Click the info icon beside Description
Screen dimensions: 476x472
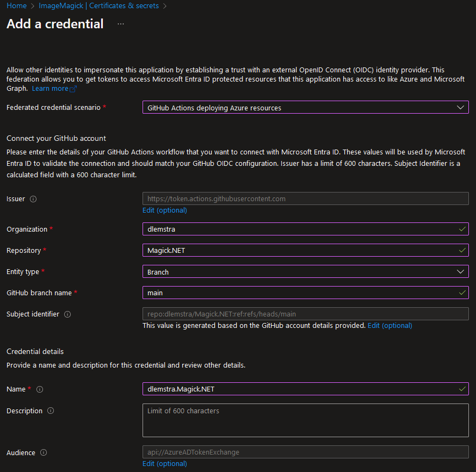(x=51, y=411)
